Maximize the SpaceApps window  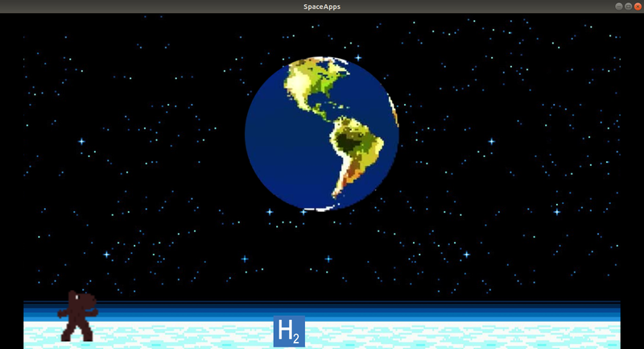click(628, 6)
